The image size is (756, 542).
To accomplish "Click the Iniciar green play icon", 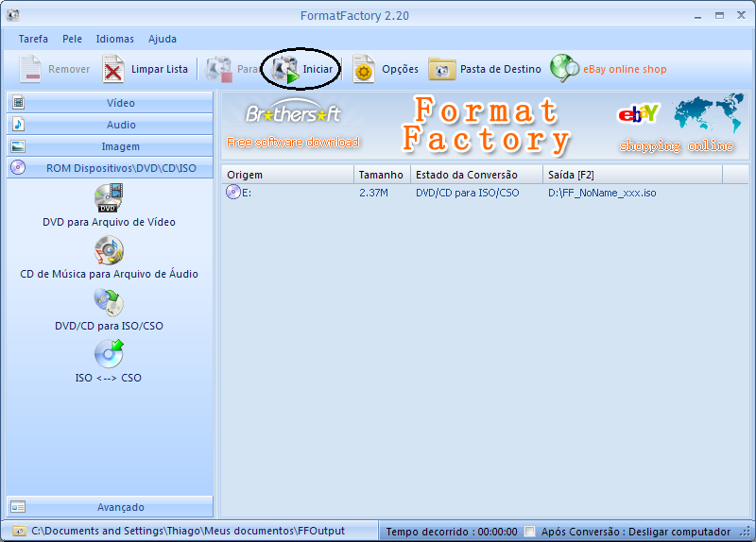I will tap(284, 70).
